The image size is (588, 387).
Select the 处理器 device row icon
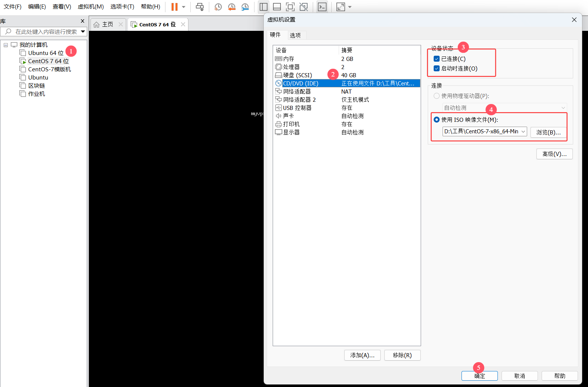point(279,67)
